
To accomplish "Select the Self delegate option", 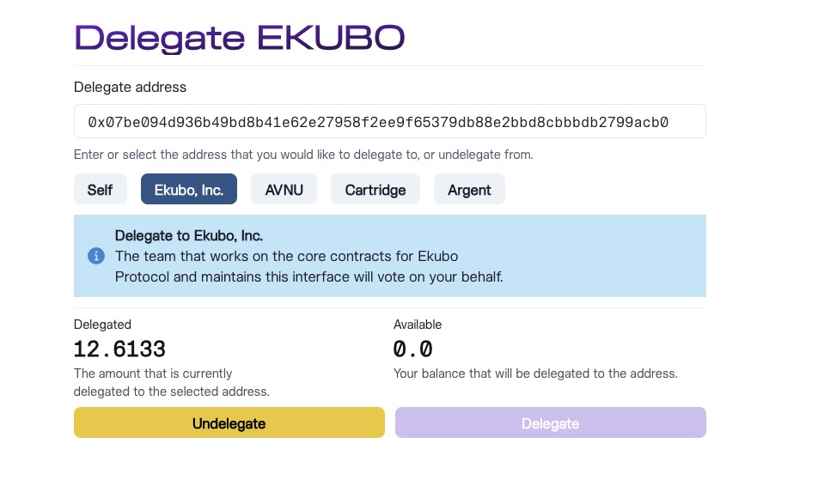I will pyautogui.click(x=100, y=190).
